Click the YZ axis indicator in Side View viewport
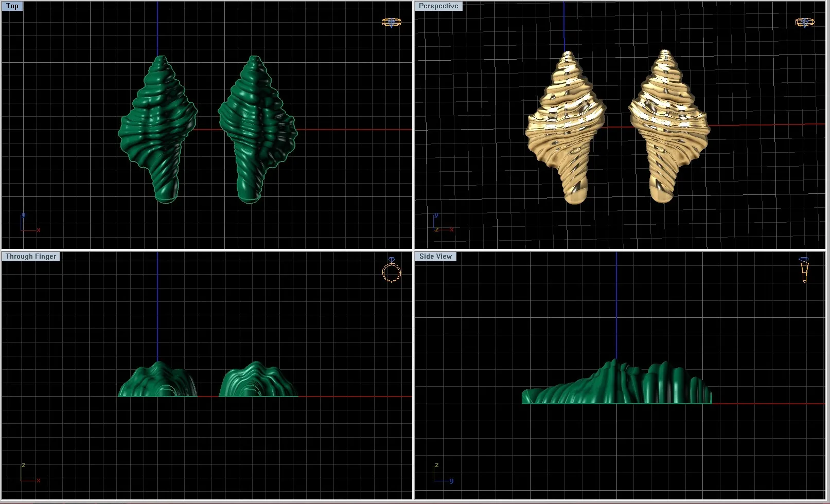Screen dimensions: 830x504 coord(443,474)
